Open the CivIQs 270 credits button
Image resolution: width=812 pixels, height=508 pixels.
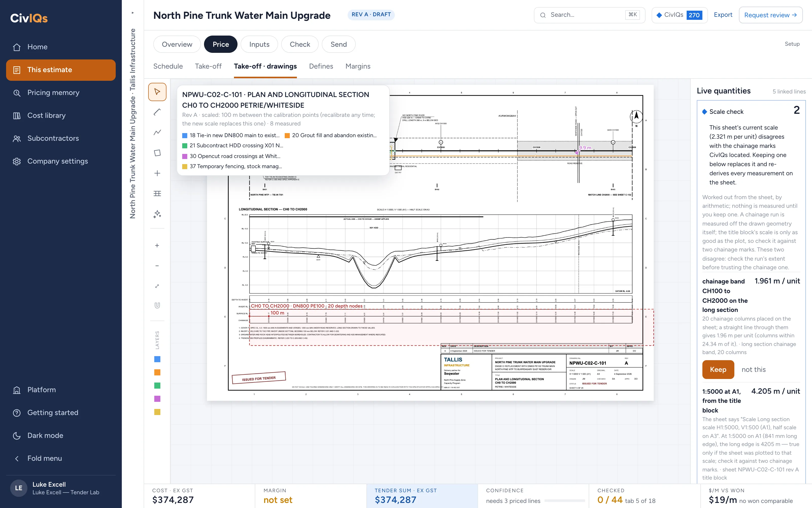coord(680,15)
